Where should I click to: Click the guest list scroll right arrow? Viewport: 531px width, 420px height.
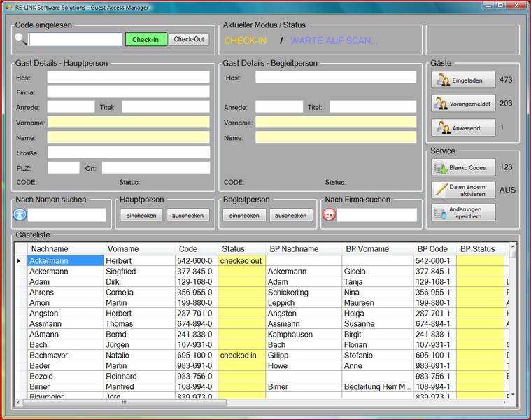[x=504, y=402]
